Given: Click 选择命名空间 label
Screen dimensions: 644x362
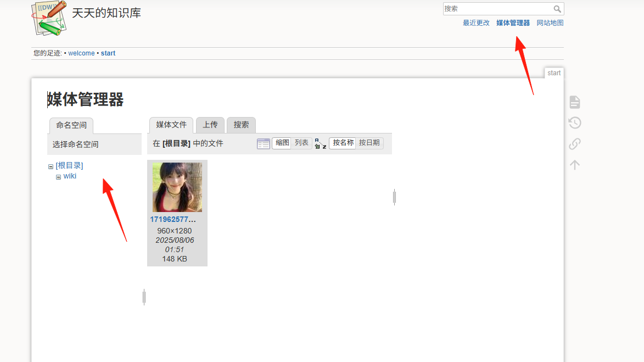Looking at the screenshot, I should [76, 144].
